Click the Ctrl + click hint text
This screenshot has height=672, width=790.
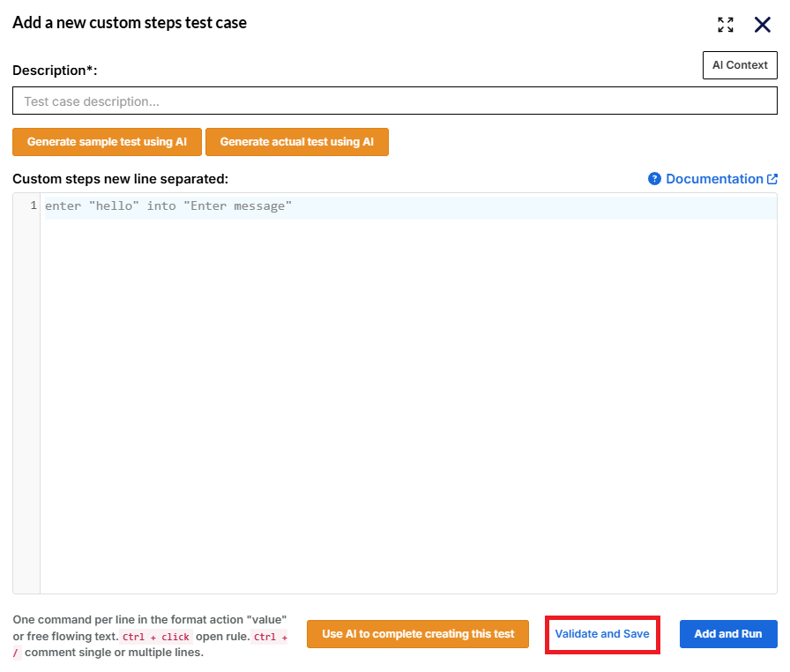(156, 637)
